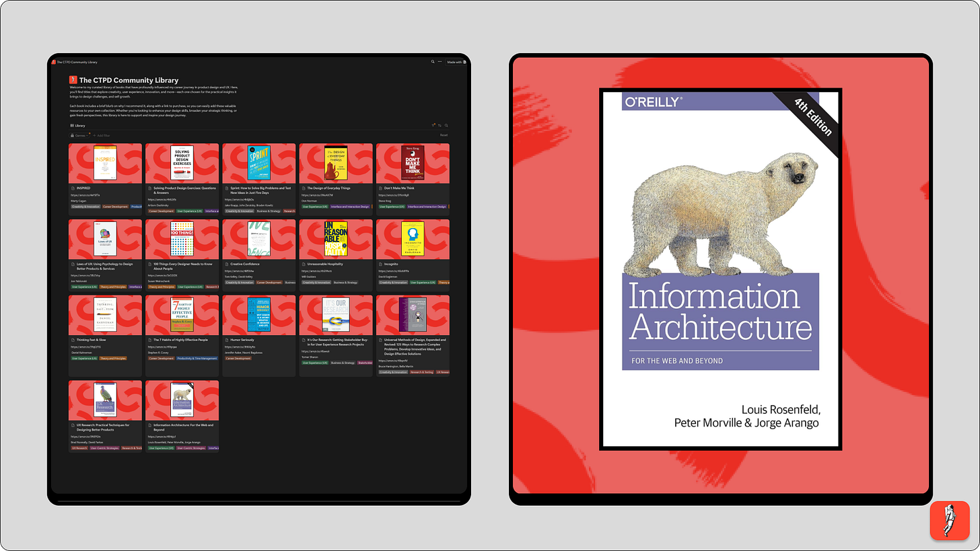Viewport: 980px width, 551px height.
Task: Click User-Centric Strategies tag on UX Research card
Action: pyautogui.click(x=104, y=447)
